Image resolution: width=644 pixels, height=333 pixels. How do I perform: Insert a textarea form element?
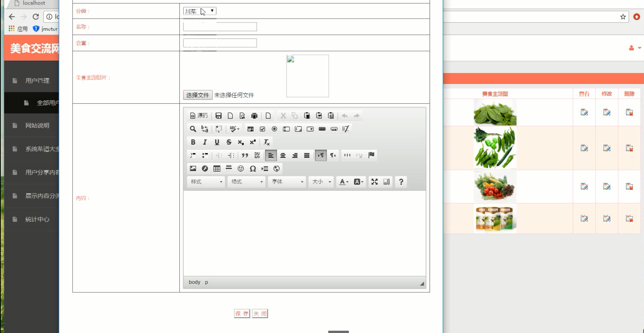pyautogui.click(x=298, y=129)
